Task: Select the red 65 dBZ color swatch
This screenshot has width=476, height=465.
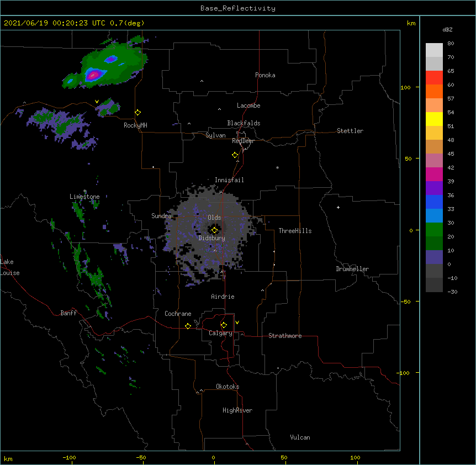Action: [x=434, y=78]
